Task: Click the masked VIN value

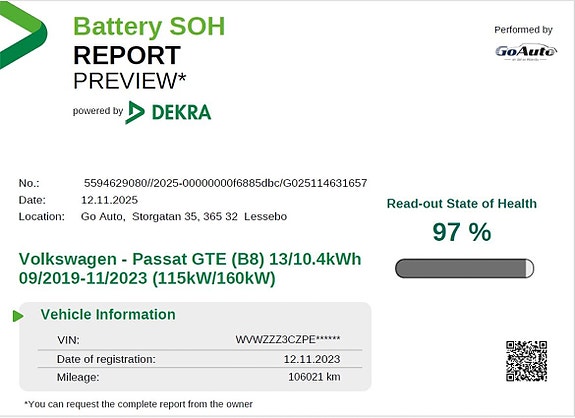Action: click(x=288, y=340)
